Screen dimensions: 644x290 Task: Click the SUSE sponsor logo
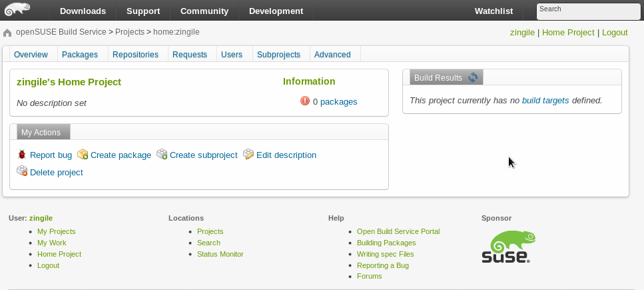click(x=508, y=247)
